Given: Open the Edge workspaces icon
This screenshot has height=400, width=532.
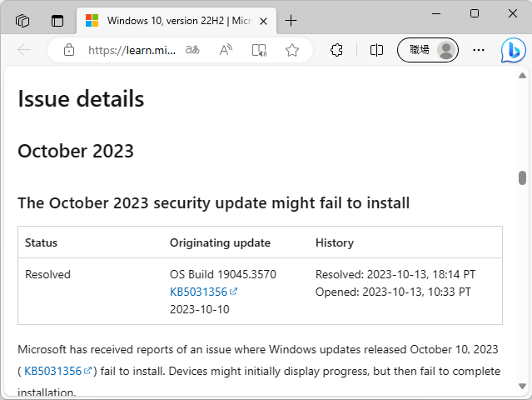Looking at the screenshot, I should tap(23, 20).
